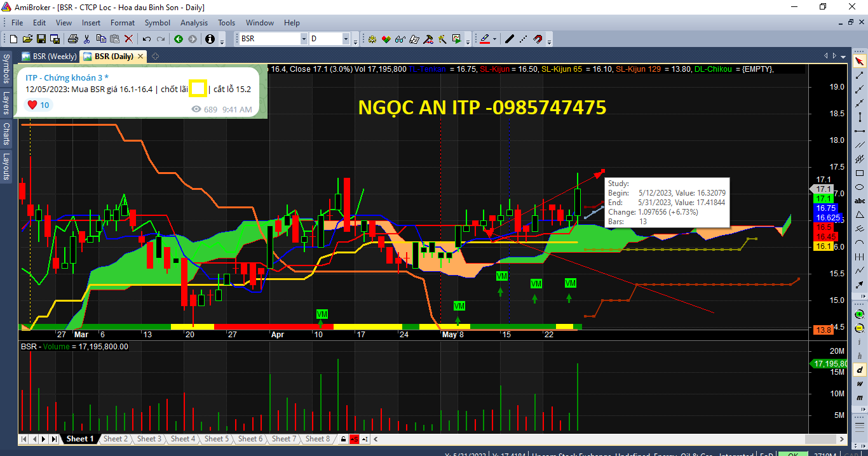Undo the last action
The height and width of the screenshot is (456, 868).
point(147,39)
